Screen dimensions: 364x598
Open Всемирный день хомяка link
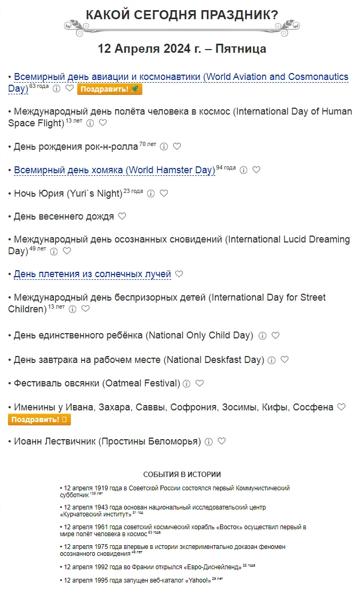pos(115,170)
